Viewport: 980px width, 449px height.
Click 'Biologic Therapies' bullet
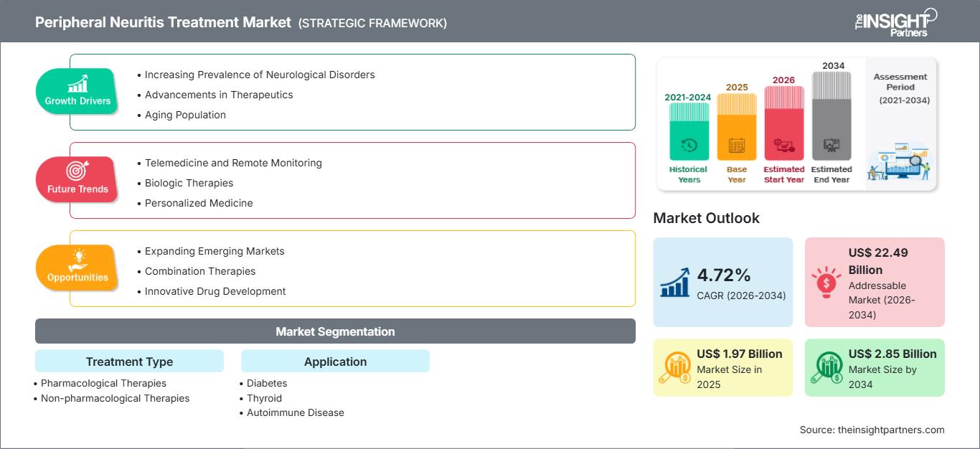click(189, 183)
